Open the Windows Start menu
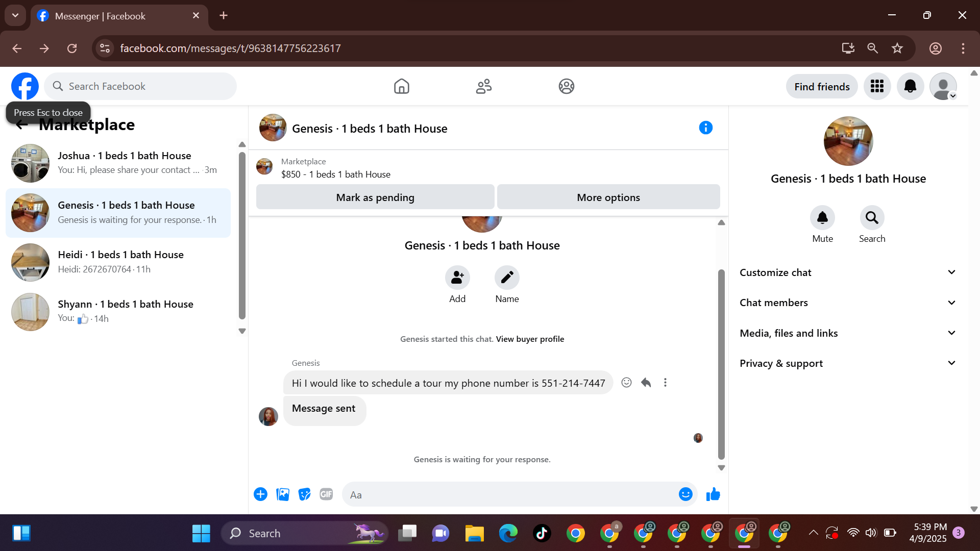This screenshot has width=980, height=551. (x=201, y=533)
